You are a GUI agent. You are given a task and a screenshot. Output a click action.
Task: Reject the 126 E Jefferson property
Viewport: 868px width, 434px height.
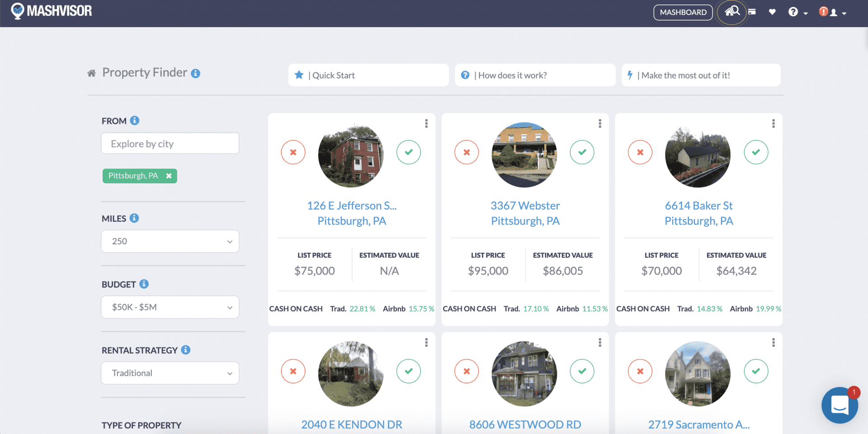point(293,152)
